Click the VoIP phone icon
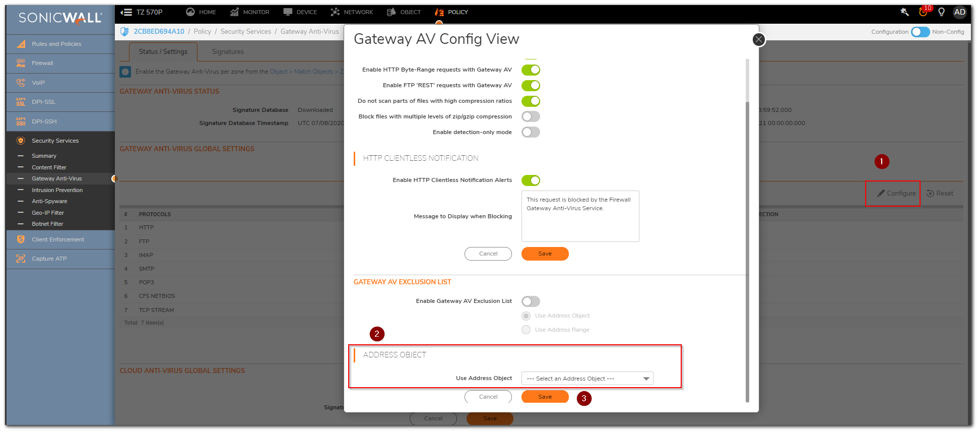Image resolution: width=980 pixels, height=434 pixels. point(21,83)
